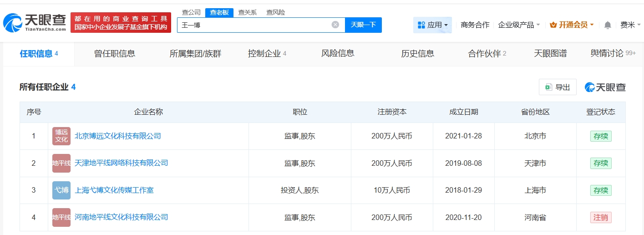644x235 pixels.
Task: Expand the 企业级产品 dropdown
Action: click(519, 25)
